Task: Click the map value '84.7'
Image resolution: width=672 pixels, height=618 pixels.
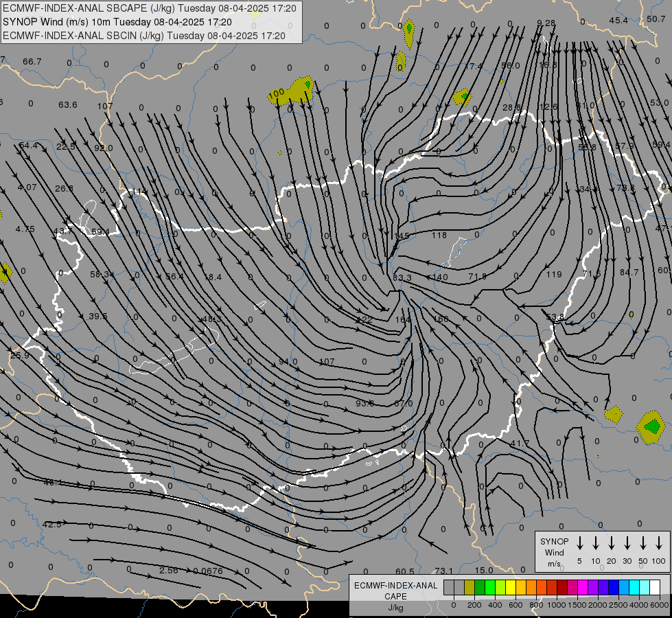Action: pyautogui.click(x=629, y=273)
